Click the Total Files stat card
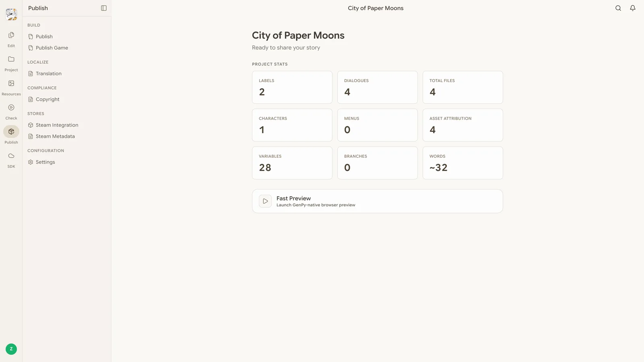The width and height of the screenshot is (644, 362). click(463, 87)
